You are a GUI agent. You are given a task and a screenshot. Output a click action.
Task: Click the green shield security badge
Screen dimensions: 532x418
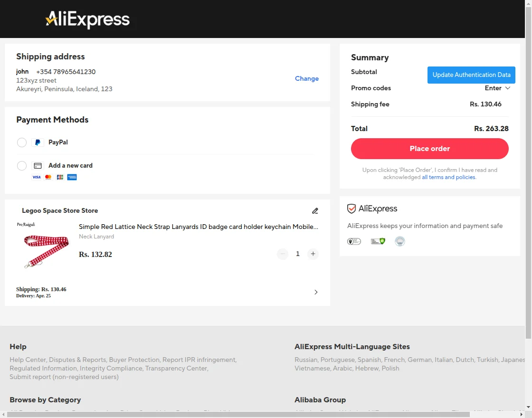378,241
